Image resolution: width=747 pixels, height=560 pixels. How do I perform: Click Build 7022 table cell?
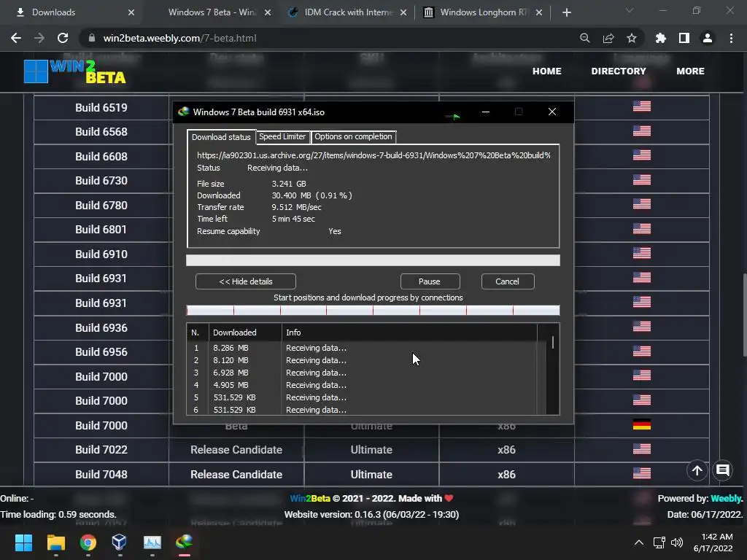(101, 450)
